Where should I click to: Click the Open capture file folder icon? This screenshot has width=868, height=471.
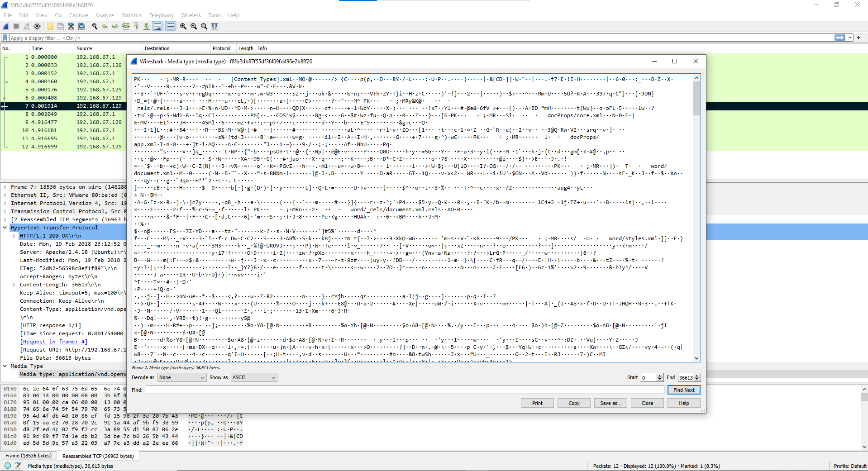[x=50, y=26]
